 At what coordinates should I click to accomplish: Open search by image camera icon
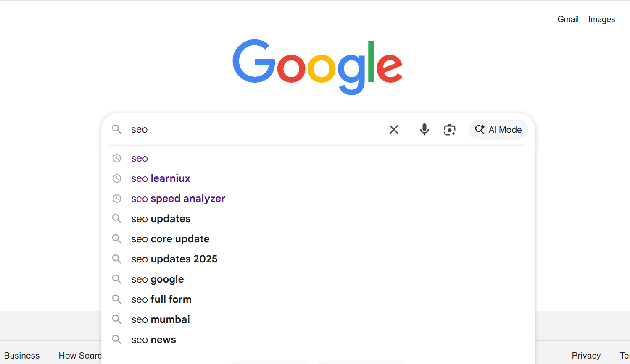[449, 130]
